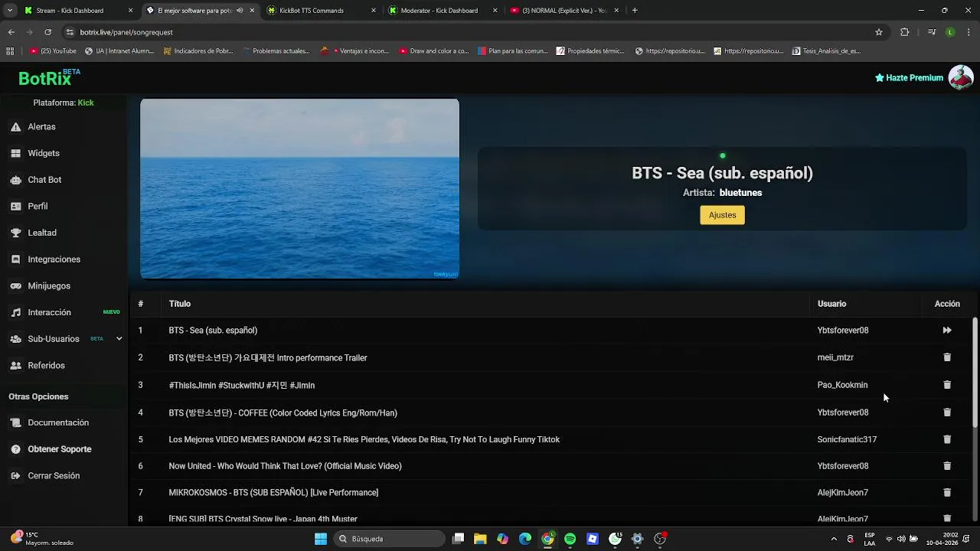Click the Lealtad trophy icon

click(x=15, y=233)
